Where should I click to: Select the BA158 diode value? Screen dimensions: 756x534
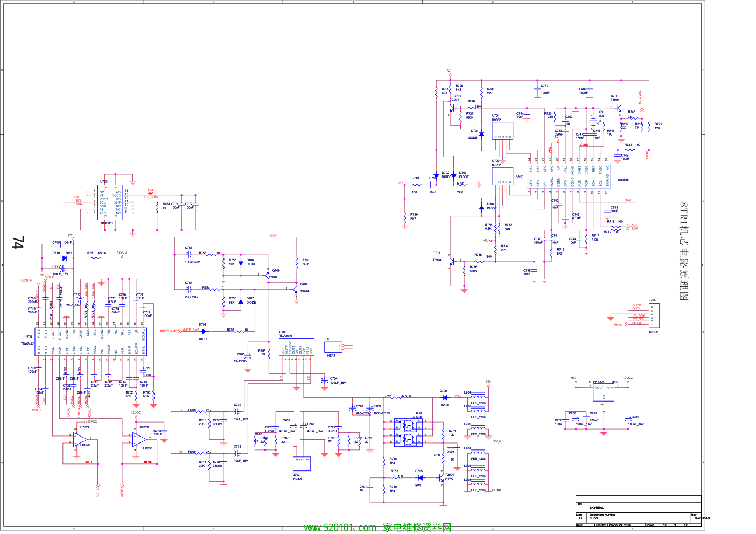[444, 405]
